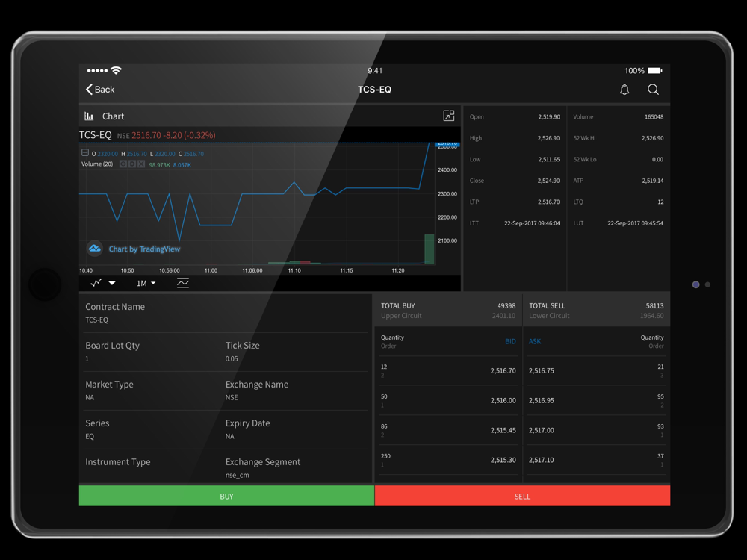Click the Exchange Name value NSE
Screen dimensions: 747x560
pos(232,398)
